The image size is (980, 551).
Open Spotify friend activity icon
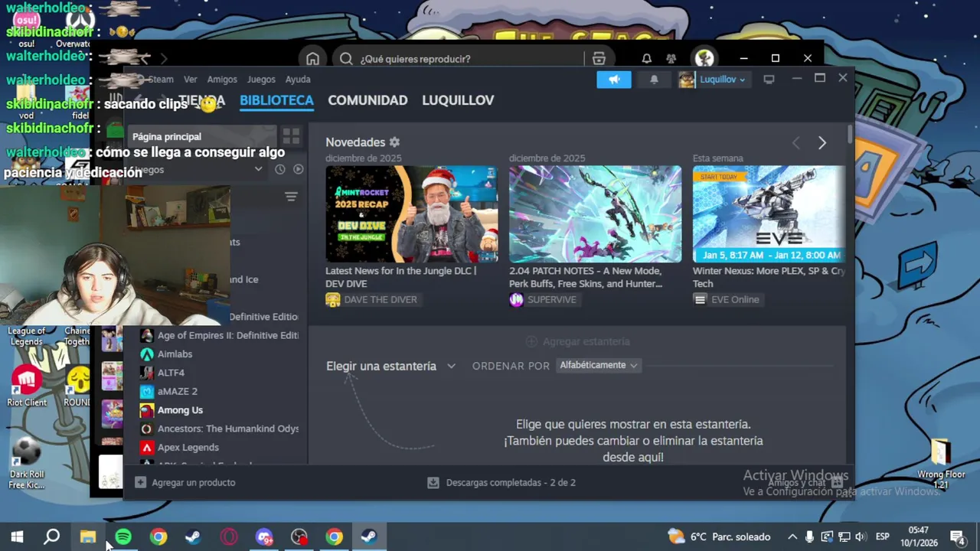[x=671, y=59]
